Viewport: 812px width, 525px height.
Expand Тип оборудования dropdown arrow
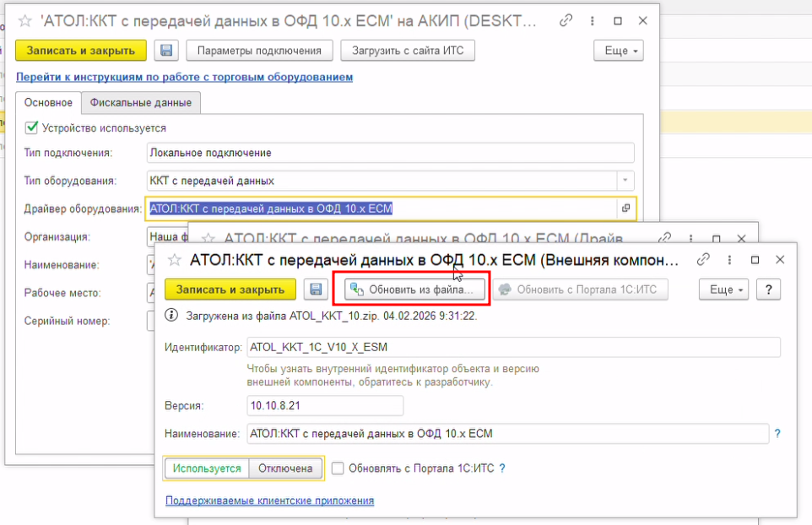tap(625, 180)
